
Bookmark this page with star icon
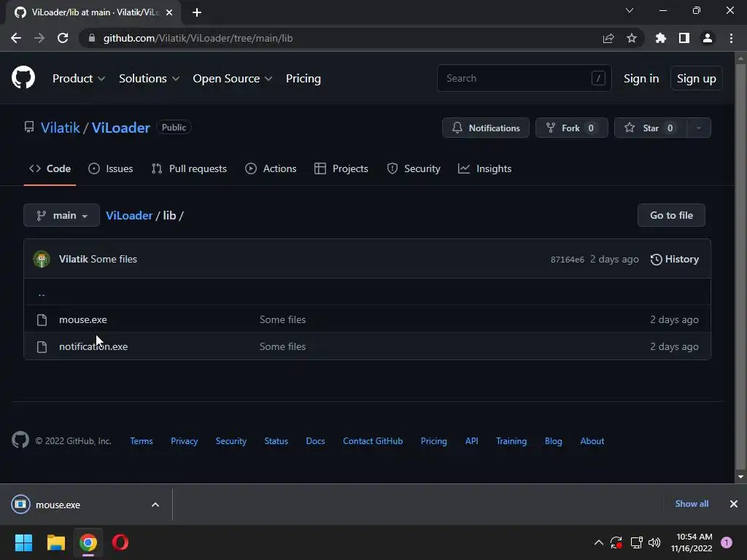pyautogui.click(x=631, y=38)
